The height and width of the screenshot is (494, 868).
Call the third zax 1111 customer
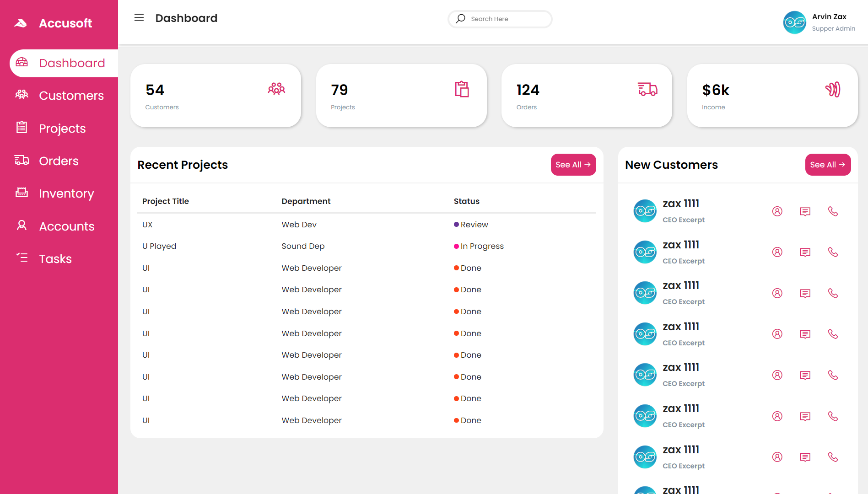pyautogui.click(x=833, y=293)
